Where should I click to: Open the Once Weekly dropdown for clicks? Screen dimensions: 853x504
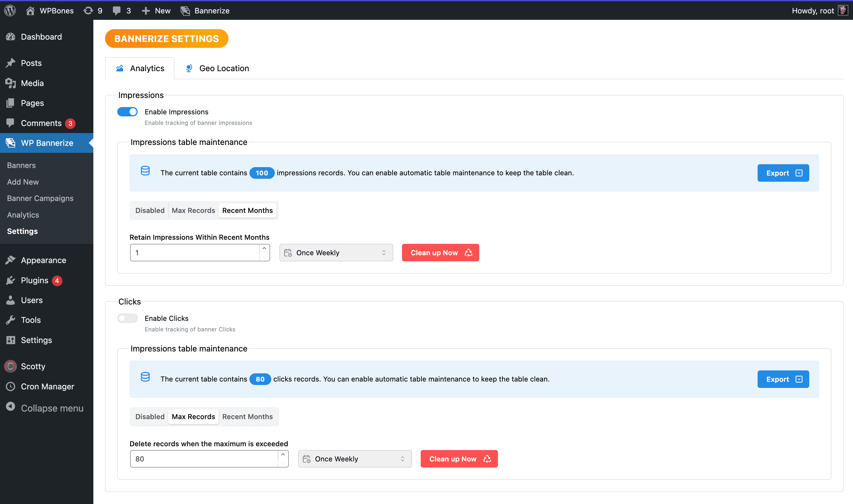point(354,459)
